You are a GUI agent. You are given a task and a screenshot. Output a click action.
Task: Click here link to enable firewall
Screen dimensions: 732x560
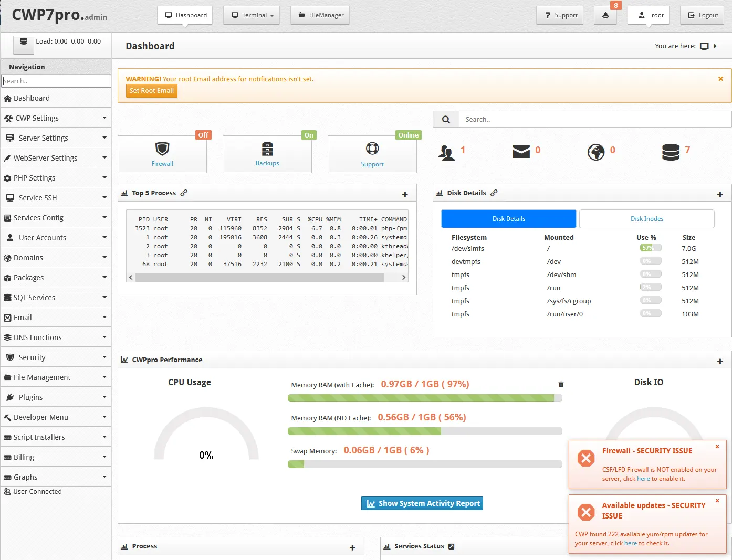click(x=643, y=479)
